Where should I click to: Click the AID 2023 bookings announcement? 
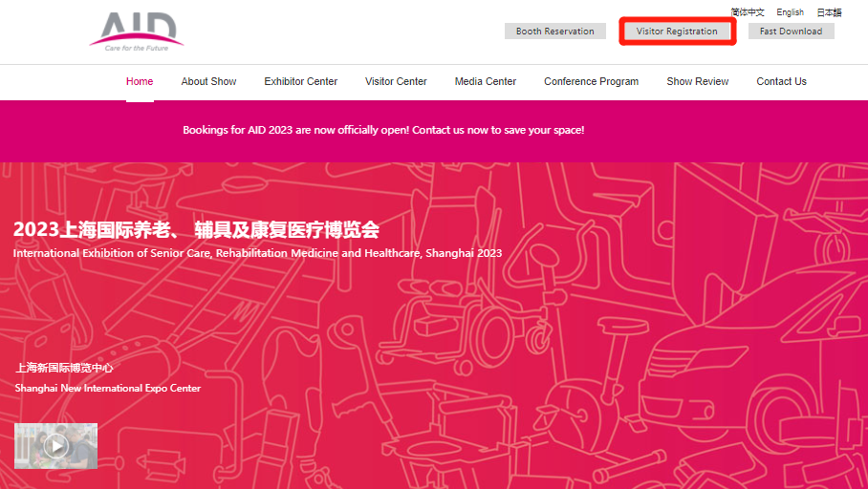click(x=383, y=130)
